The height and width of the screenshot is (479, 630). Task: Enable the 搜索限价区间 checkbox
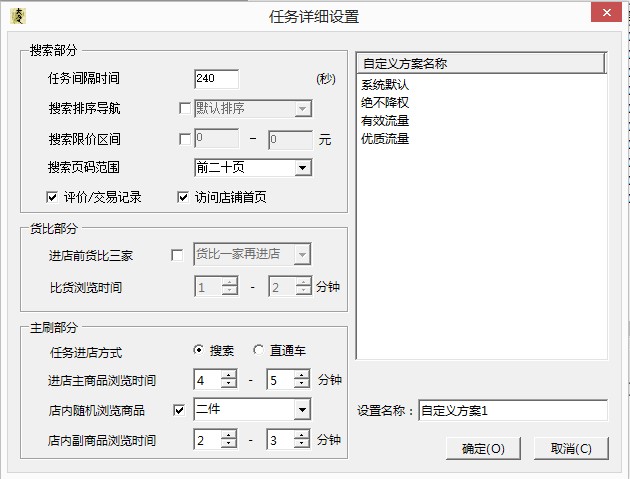coord(184,139)
